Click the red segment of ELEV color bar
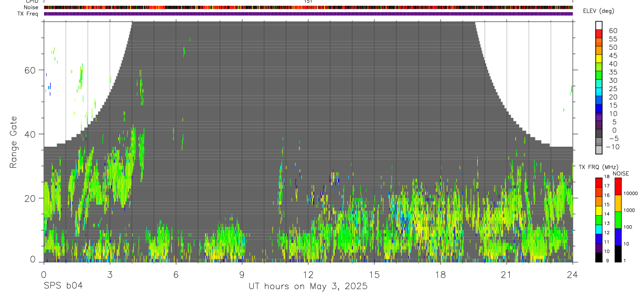This screenshot has width=644, height=297. click(599, 34)
